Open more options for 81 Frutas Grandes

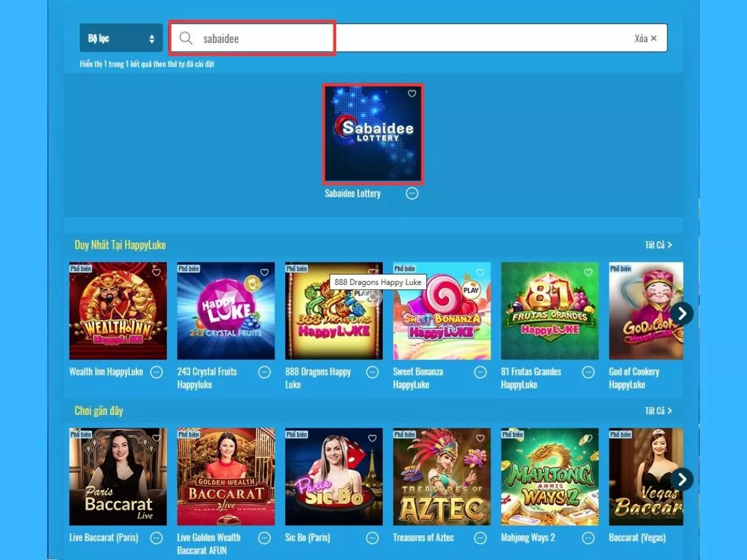(x=588, y=372)
